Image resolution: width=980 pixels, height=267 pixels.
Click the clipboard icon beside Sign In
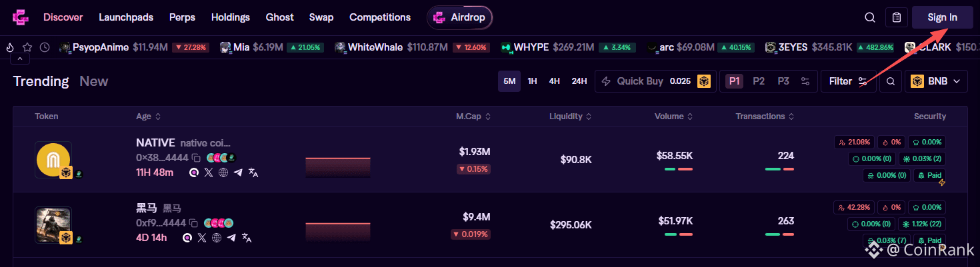point(897,17)
